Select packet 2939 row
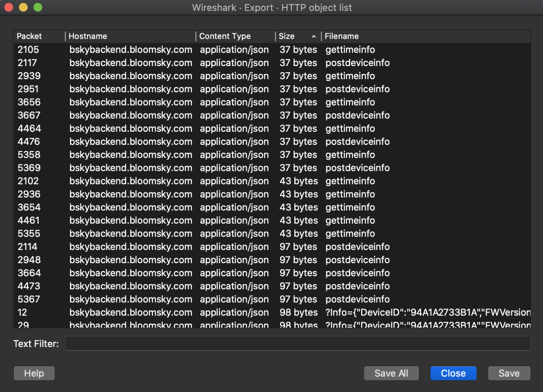 [x=272, y=76]
